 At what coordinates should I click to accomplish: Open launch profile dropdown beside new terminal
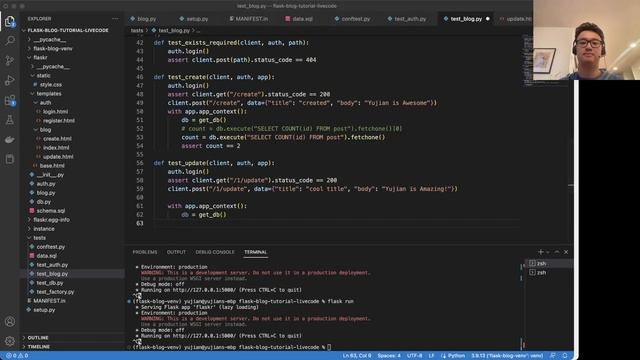click(548, 252)
